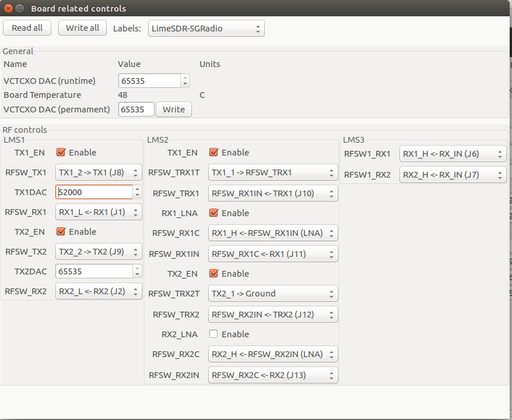The width and height of the screenshot is (512, 420).
Task: Toggle LMS1 TX2_EN Enable checkbox
Action: click(x=61, y=232)
